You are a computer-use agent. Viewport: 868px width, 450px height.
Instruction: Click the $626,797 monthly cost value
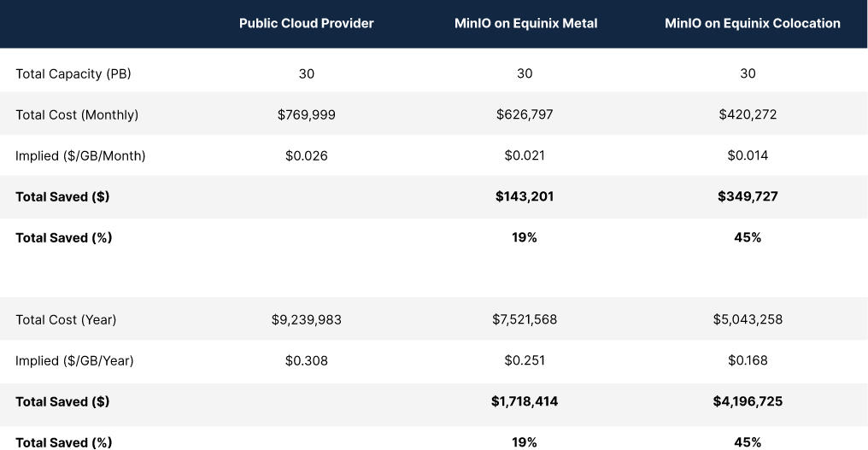pos(525,114)
